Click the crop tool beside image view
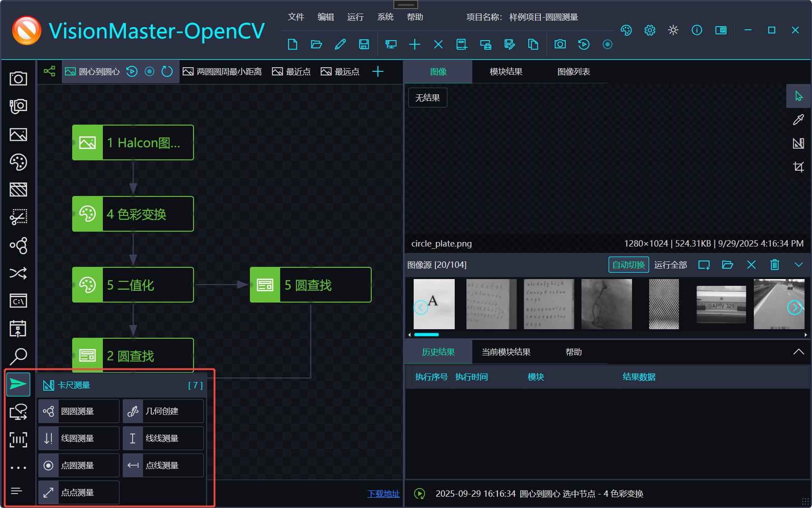812x508 pixels. tap(798, 167)
